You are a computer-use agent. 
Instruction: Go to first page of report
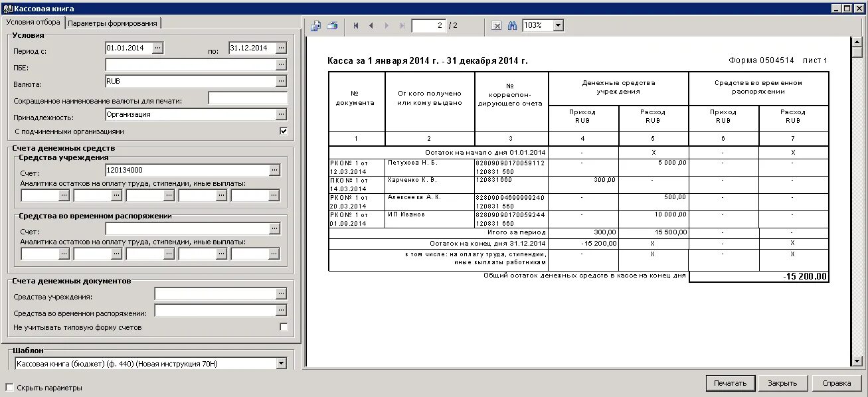[356, 25]
